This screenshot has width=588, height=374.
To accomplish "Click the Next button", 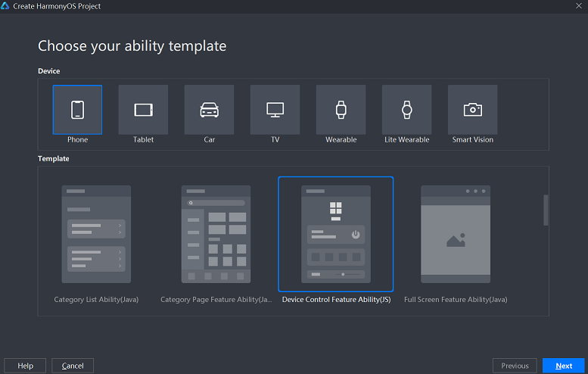I will [x=564, y=366].
